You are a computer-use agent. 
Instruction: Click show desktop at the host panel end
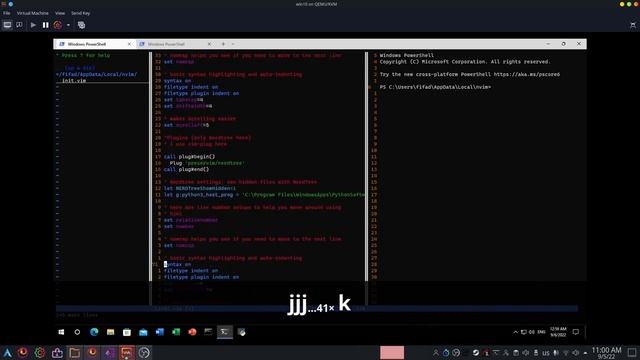pyautogui.click(x=632, y=353)
